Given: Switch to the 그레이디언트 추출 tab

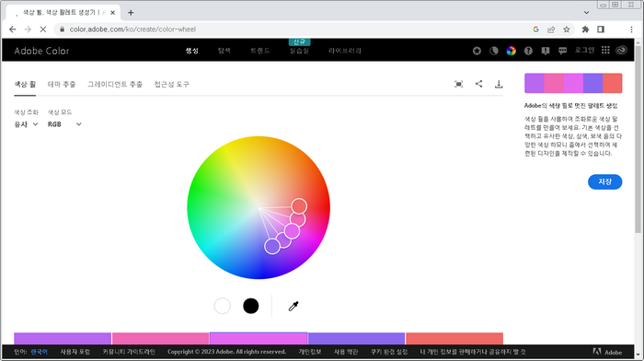Looking at the screenshot, I should [115, 85].
